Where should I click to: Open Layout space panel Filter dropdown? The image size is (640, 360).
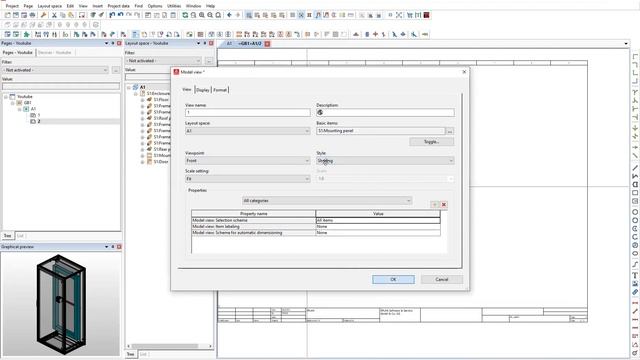point(164,61)
